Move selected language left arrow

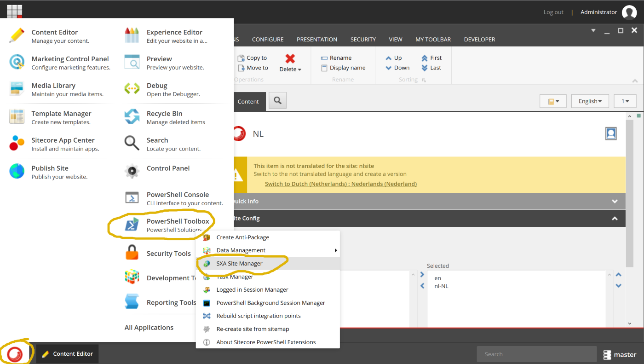point(422,286)
